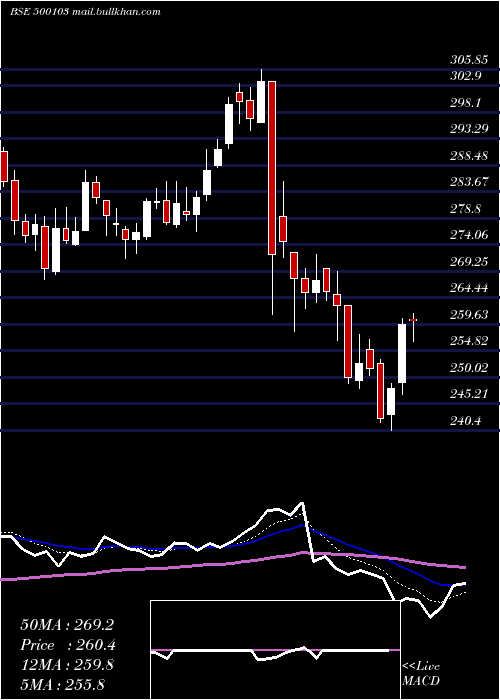Click the 274.06 price label
500x700 pixels.
tap(469, 235)
